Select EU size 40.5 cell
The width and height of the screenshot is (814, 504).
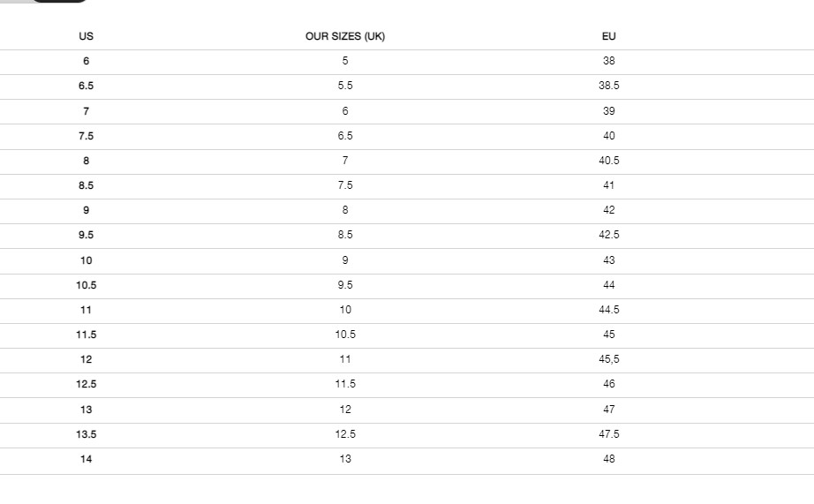[609, 161]
